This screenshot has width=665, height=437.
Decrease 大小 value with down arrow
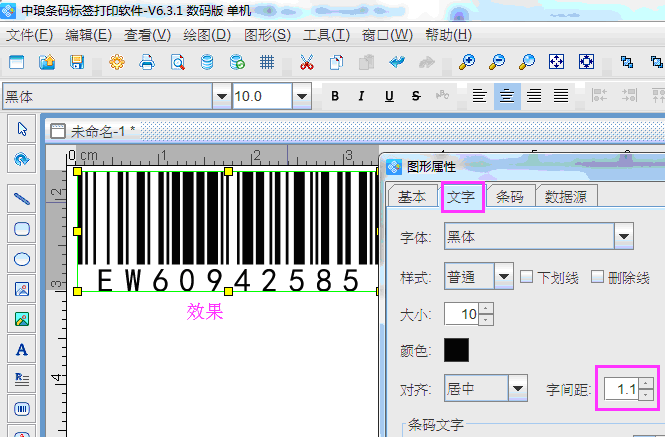pyautogui.click(x=486, y=319)
